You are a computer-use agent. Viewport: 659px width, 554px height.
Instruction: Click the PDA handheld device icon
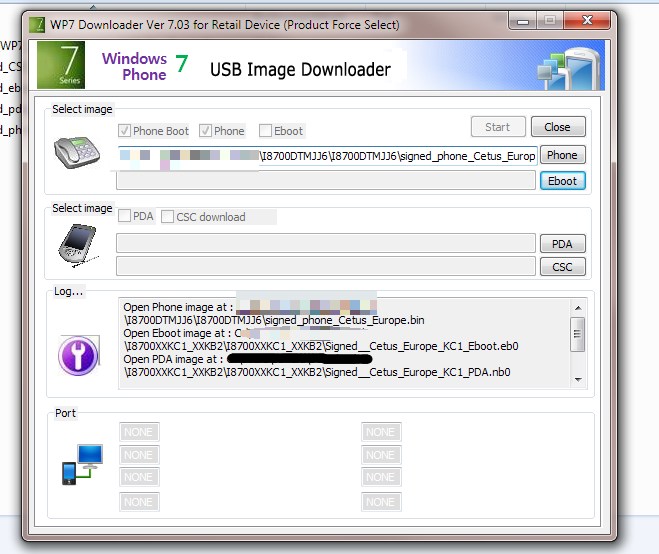click(x=79, y=245)
